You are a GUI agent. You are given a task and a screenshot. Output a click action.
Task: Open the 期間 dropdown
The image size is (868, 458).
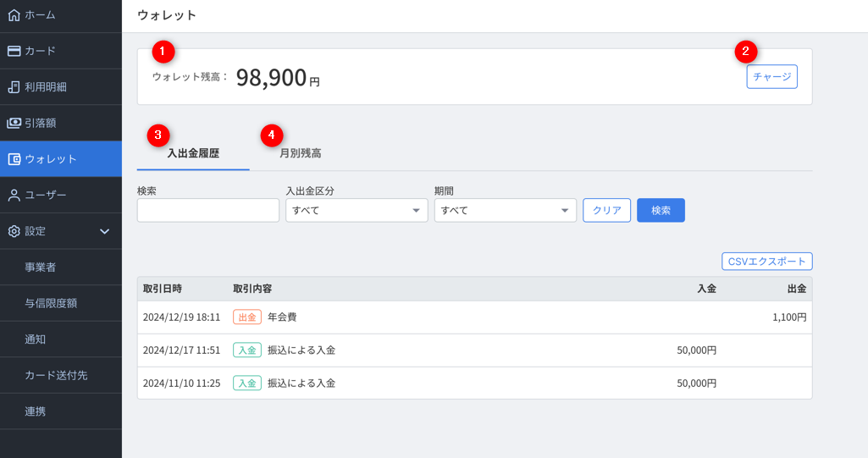pos(506,210)
